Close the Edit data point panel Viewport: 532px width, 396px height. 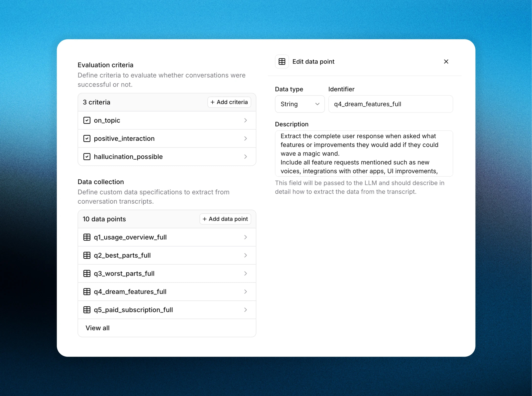(x=446, y=61)
